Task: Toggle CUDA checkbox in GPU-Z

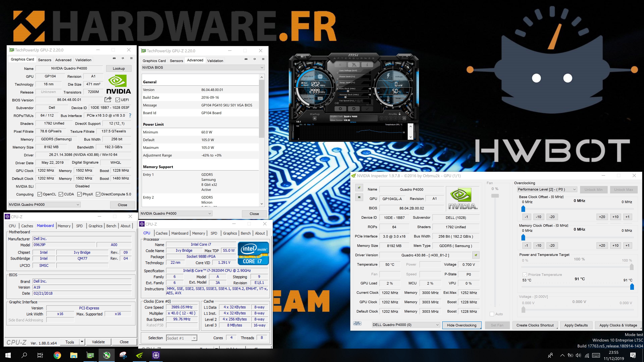Action: pos(61,194)
